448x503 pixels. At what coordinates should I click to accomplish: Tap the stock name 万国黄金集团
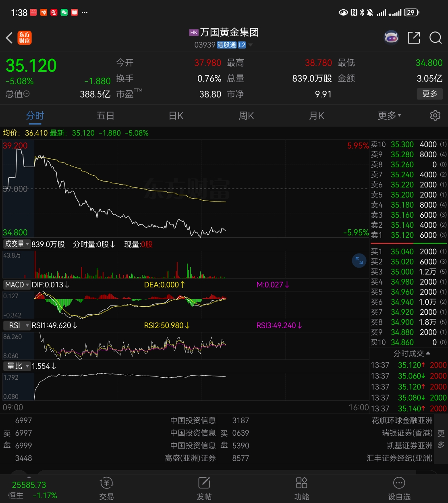click(229, 32)
